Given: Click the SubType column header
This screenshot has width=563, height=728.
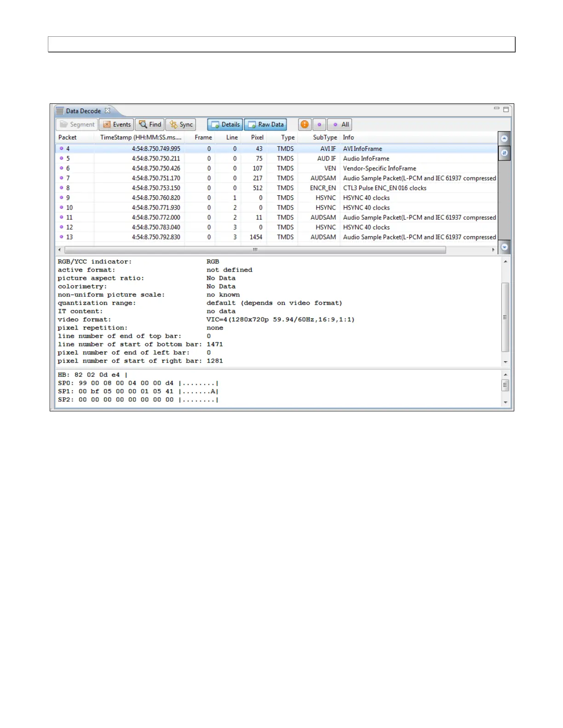Looking at the screenshot, I should coord(325,137).
